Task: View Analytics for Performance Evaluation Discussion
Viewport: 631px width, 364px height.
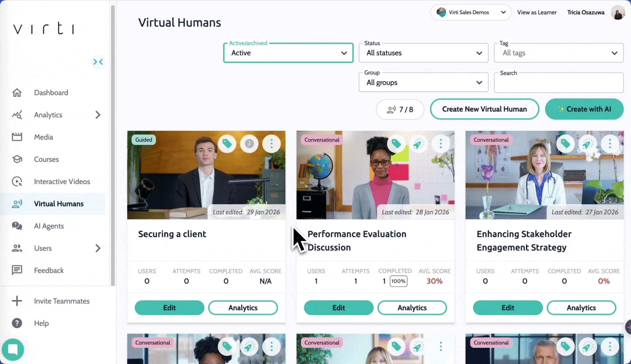Action: click(x=412, y=308)
